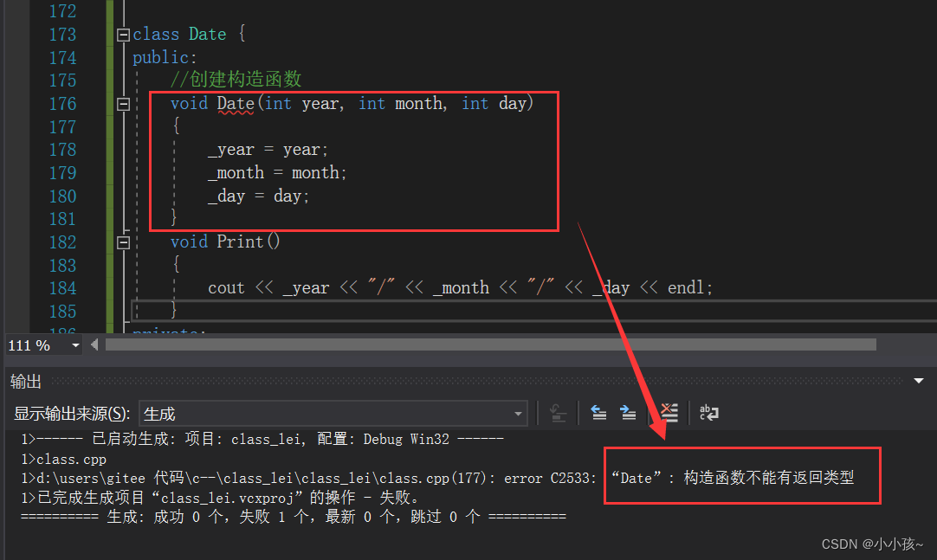The width and height of the screenshot is (937, 560).
Task: Click line number 177 in the margin
Action: point(62,127)
